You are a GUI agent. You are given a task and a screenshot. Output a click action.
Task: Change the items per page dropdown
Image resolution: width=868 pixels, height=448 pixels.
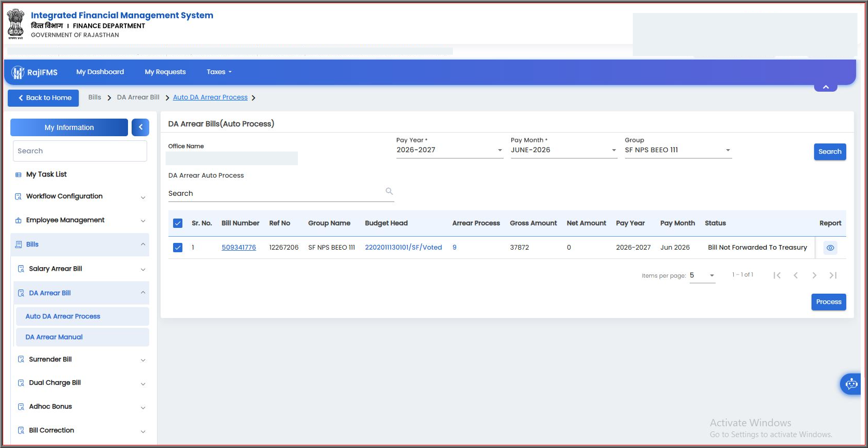[x=702, y=276]
